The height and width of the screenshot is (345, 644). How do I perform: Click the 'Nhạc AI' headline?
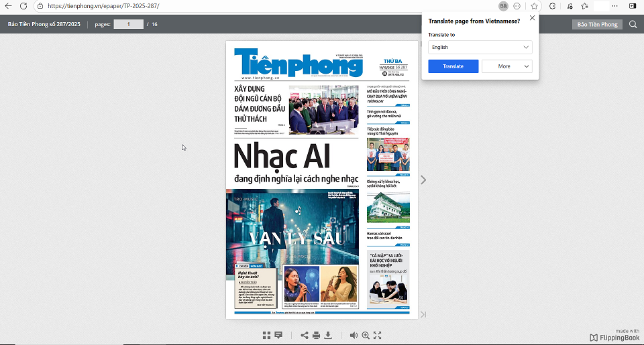click(282, 156)
